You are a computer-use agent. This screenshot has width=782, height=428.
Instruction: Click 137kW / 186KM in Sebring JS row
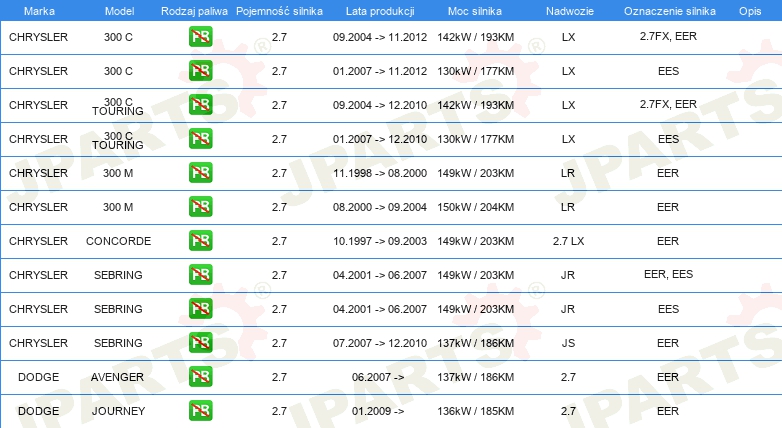pos(475,343)
